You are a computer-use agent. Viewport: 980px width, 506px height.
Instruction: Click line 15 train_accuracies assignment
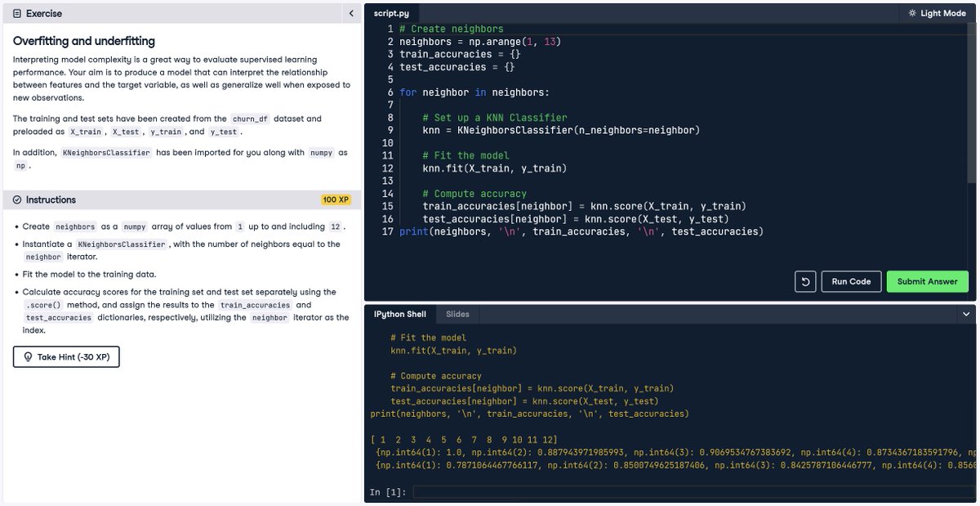coord(584,206)
